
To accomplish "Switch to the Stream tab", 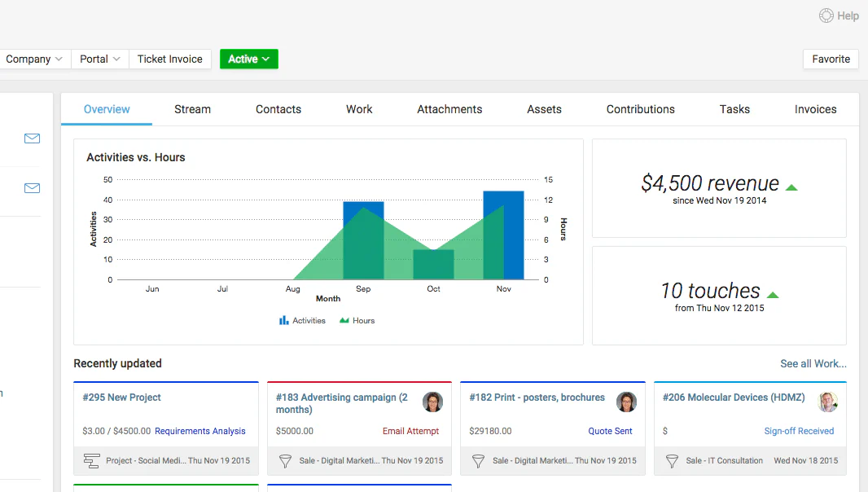I will pyautogui.click(x=193, y=109).
